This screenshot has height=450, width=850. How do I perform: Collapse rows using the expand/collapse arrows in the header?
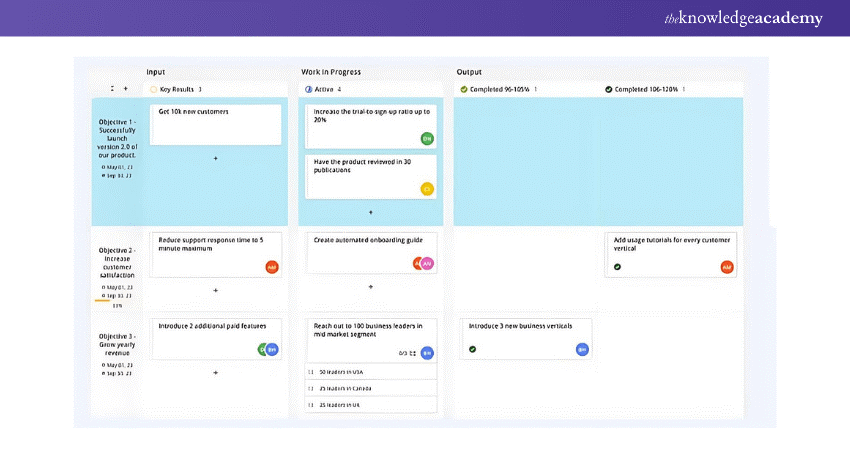coord(111,89)
